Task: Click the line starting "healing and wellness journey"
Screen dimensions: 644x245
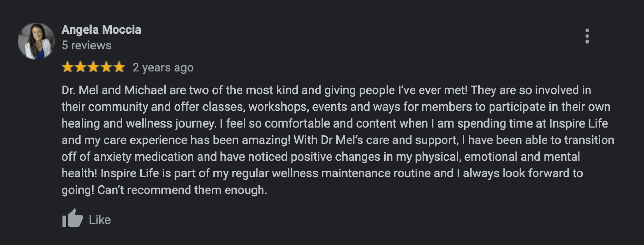Action: (334, 123)
